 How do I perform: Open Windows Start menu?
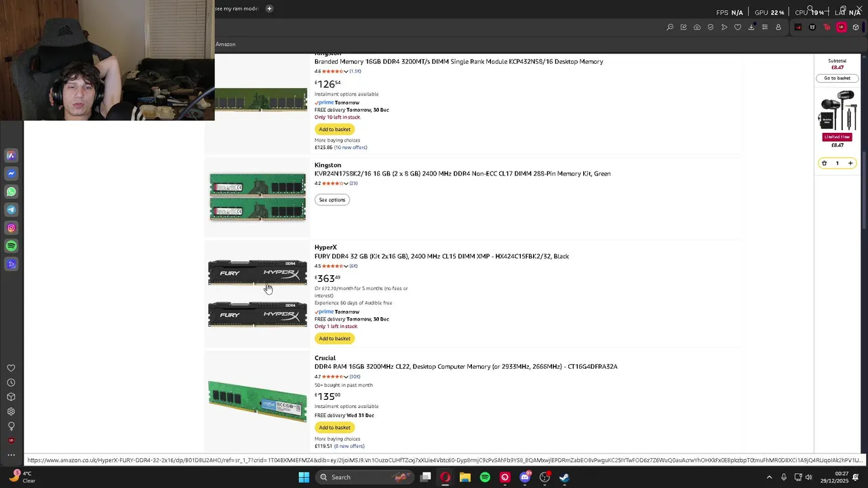tap(304, 477)
